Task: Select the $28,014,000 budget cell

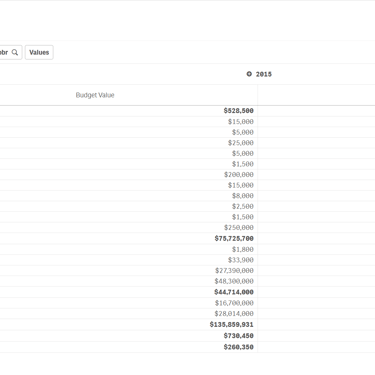Action: (234, 313)
